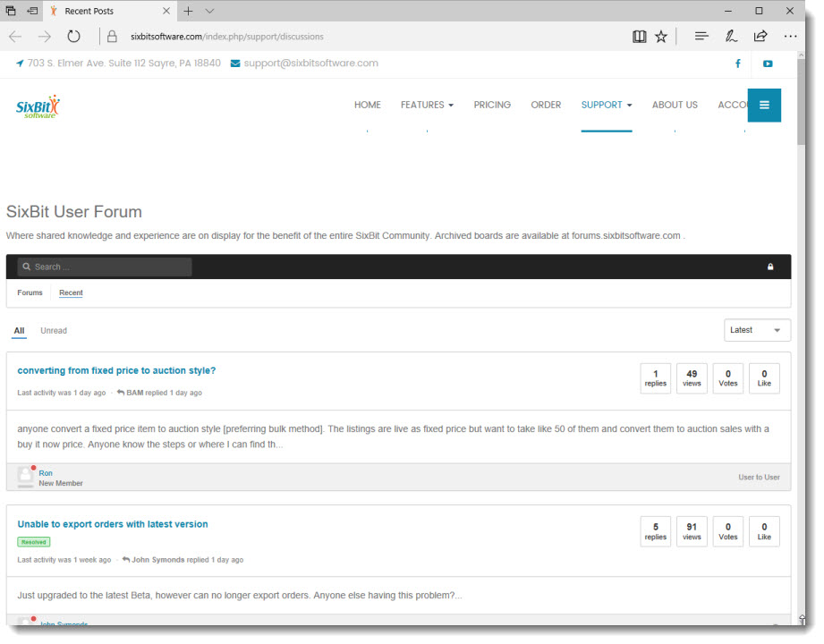
Task: Click the page vertical scrollbar thumb
Action: pyautogui.click(x=801, y=101)
